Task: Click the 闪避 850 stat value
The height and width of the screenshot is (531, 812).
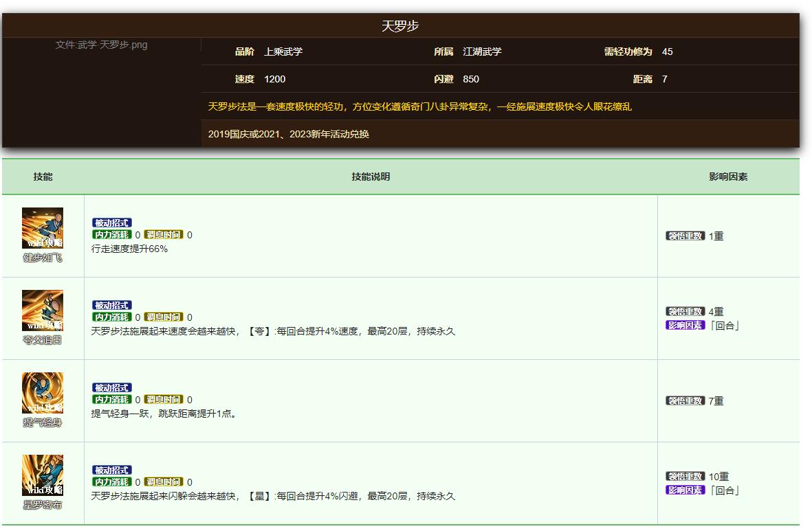Action: [x=470, y=79]
